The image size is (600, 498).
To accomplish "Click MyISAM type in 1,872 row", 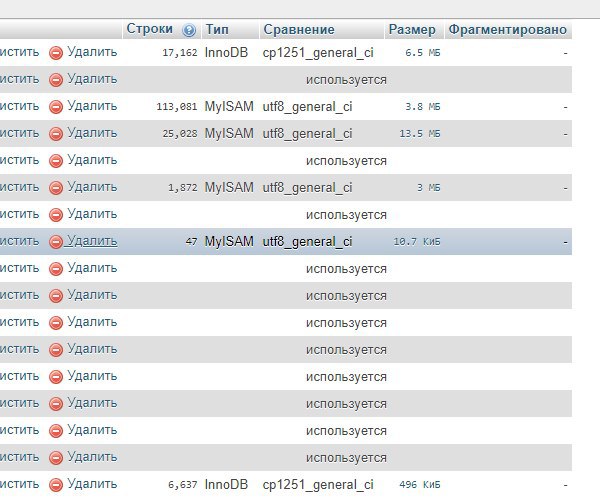I will pos(229,188).
